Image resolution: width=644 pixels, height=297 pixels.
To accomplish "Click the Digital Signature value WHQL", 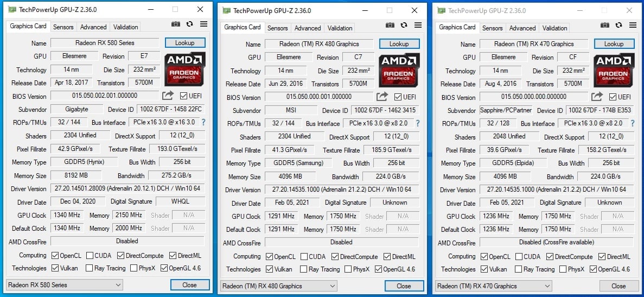I will coord(180,201).
